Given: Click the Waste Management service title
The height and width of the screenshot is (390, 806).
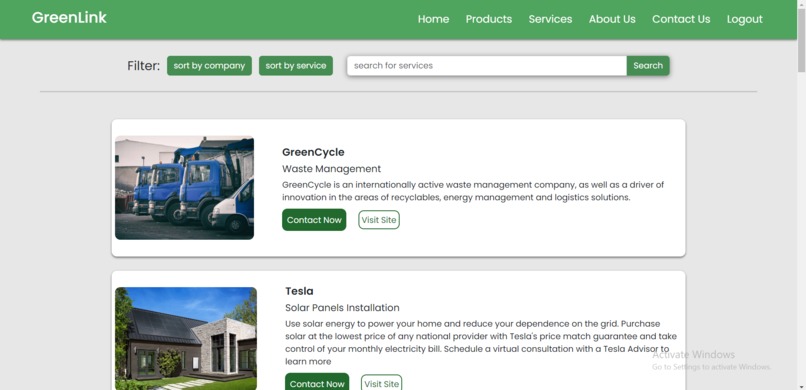Looking at the screenshot, I should pos(332,169).
